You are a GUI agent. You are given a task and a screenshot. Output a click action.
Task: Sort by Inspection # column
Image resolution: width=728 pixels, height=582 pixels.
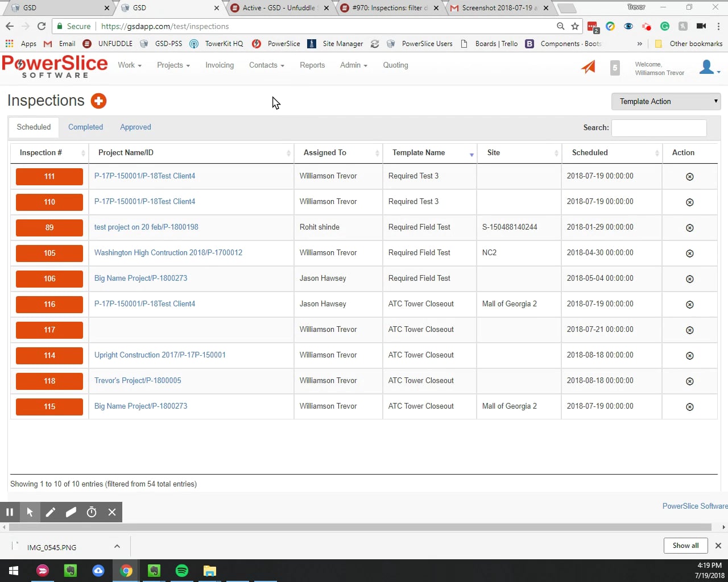pyautogui.click(x=49, y=153)
